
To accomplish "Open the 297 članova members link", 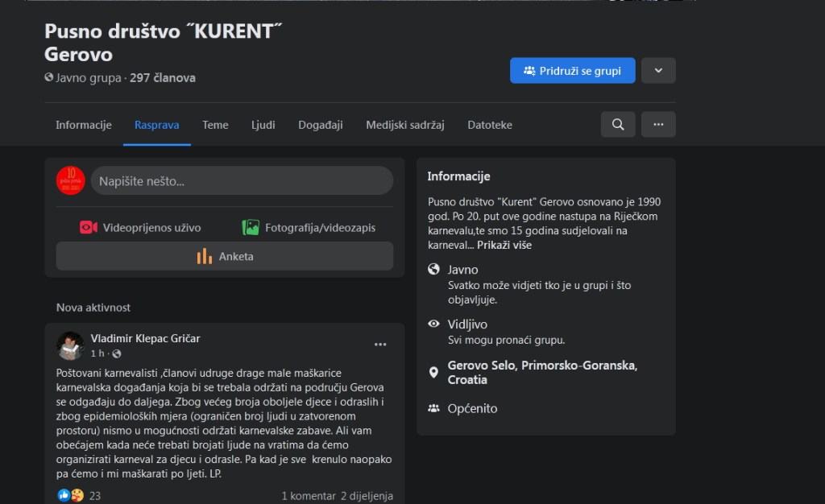I will tap(163, 78).
